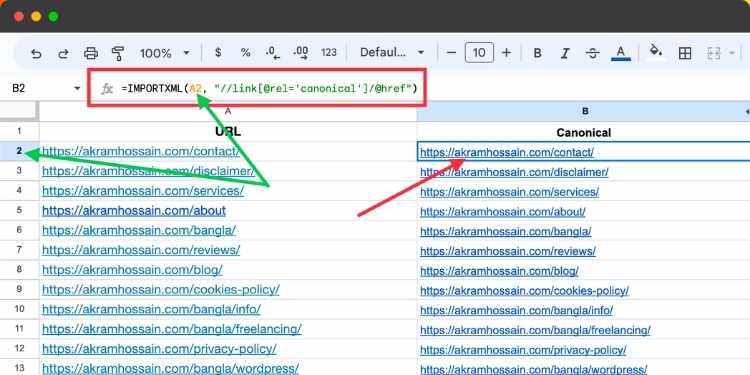This screenshot has width=750, height=375.
Task: Toggle bold formatting
Action: click(x=537, y=53)
